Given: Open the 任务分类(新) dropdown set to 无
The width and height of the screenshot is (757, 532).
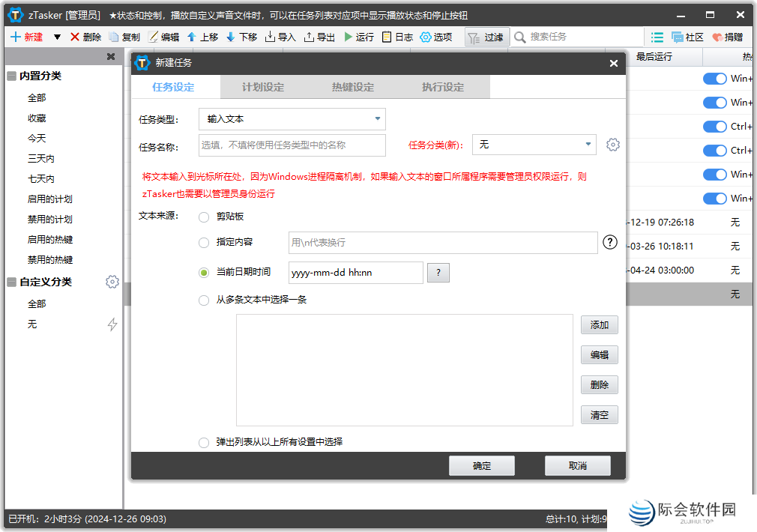Looking at the screenshot, I should point(534,144).
